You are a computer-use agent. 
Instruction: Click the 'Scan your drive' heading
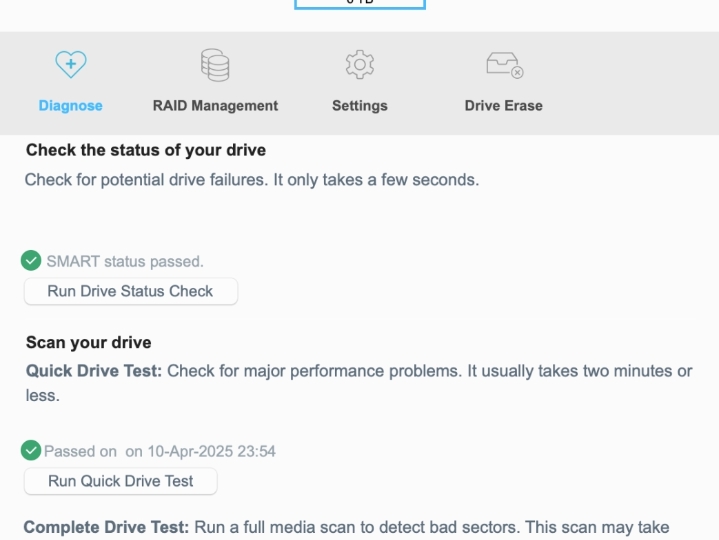88,342
